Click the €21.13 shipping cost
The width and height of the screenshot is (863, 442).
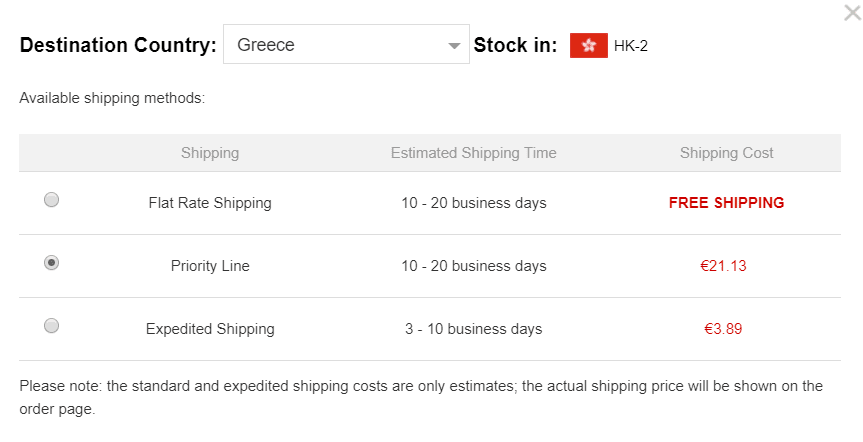tap(723, 266)
